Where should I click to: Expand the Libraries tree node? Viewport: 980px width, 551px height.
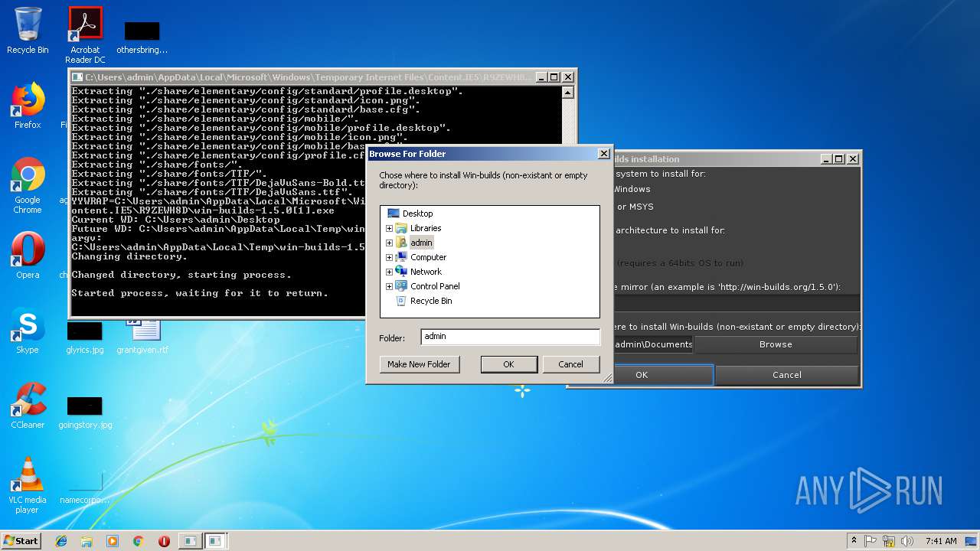pos(389,228)
